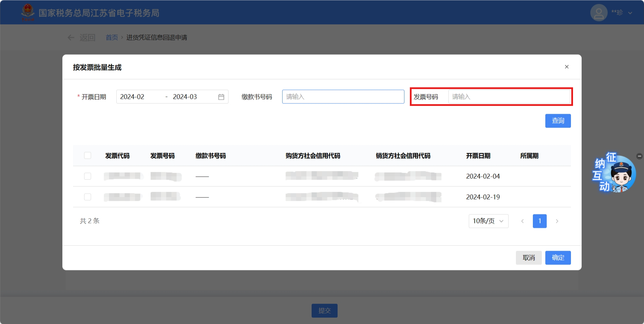644x324 pixels.
Task: Check the invoice row dated 2024-02-19
Action: (x=88, y=197)
